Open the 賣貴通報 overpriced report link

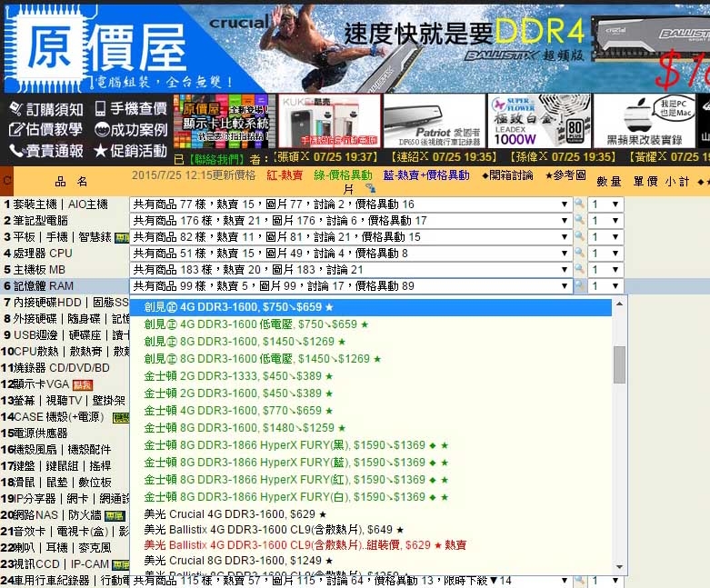(46, 151)
